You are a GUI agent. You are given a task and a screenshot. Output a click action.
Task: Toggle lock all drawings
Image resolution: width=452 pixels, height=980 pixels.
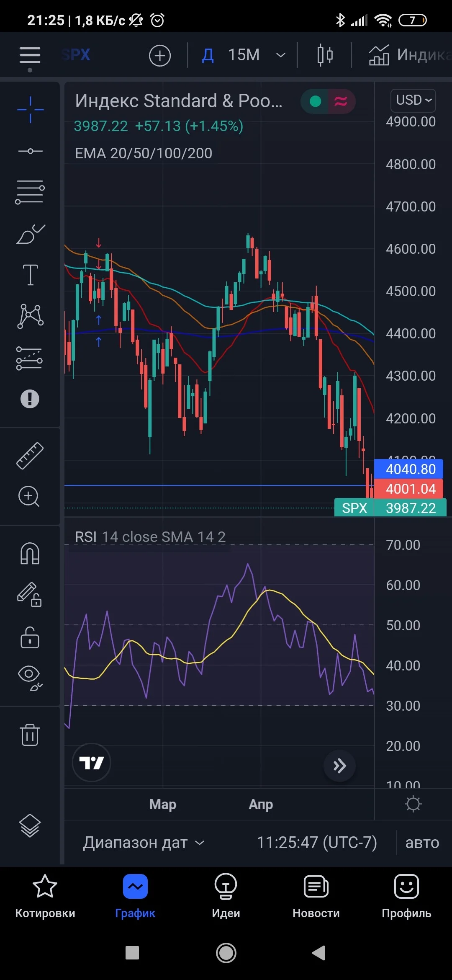(x=30, y=637)
